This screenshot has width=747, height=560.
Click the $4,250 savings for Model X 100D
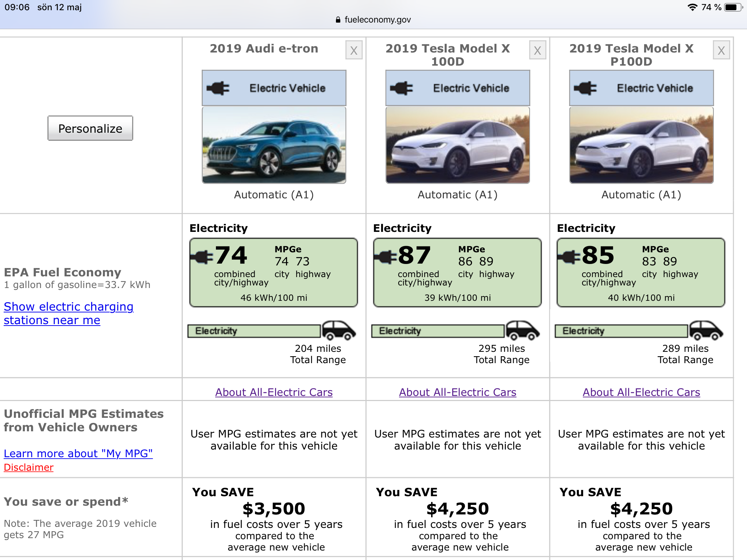click(x=458, y=509)
